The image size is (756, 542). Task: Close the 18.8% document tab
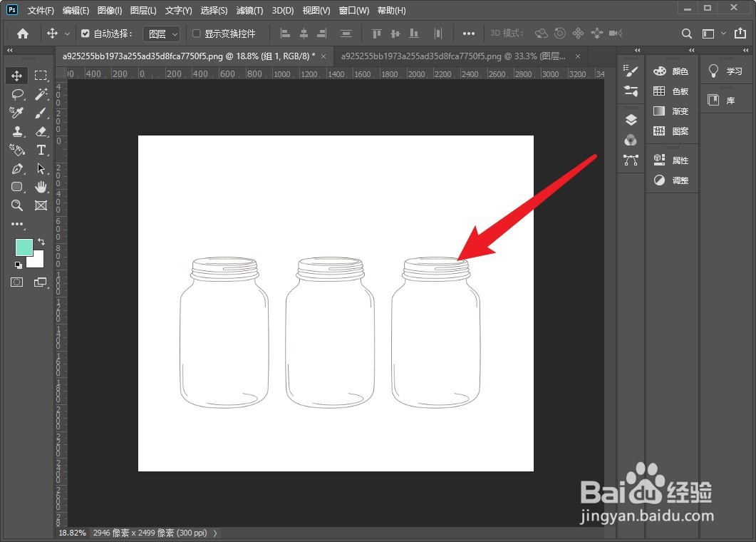(x=323, y=56)
